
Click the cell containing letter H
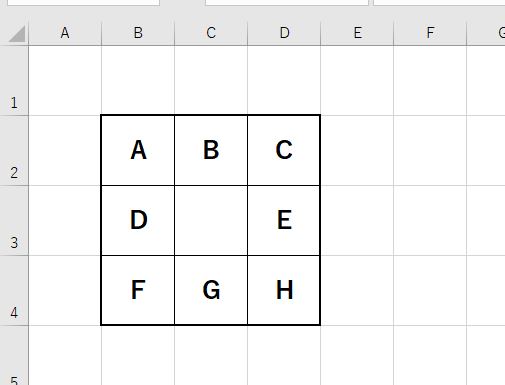pos(284,290)
